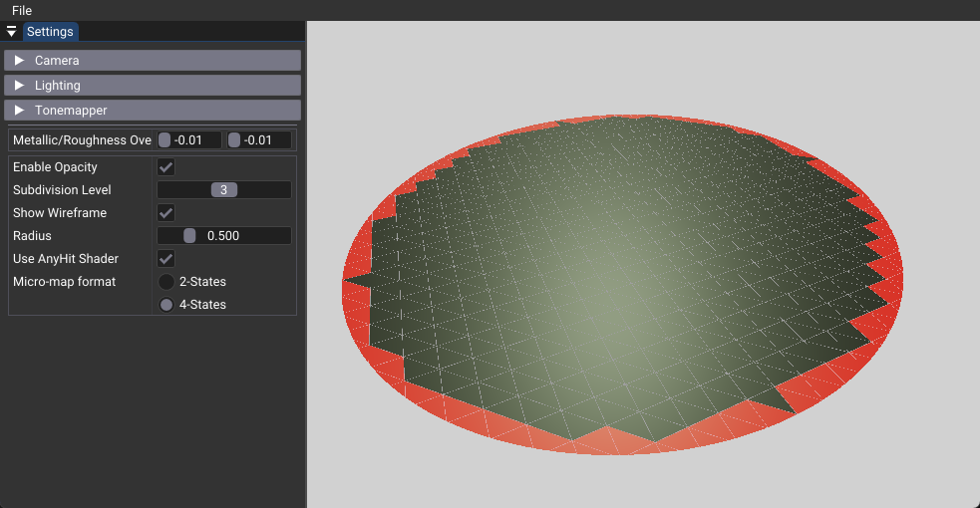Click the Radius 0.500 field

[223, 236]
